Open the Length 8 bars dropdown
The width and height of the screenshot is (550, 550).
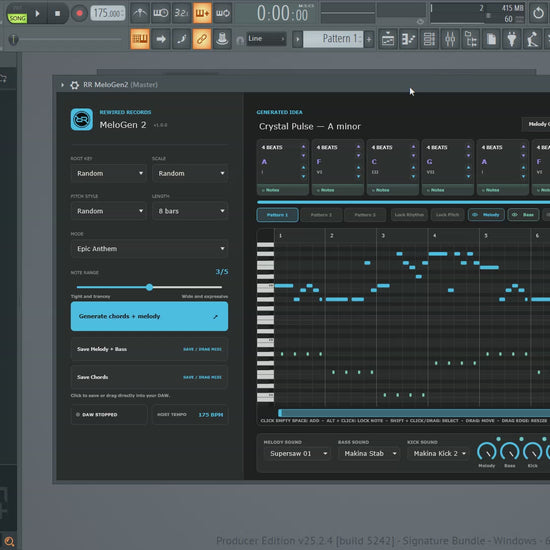tap(190, 211)
